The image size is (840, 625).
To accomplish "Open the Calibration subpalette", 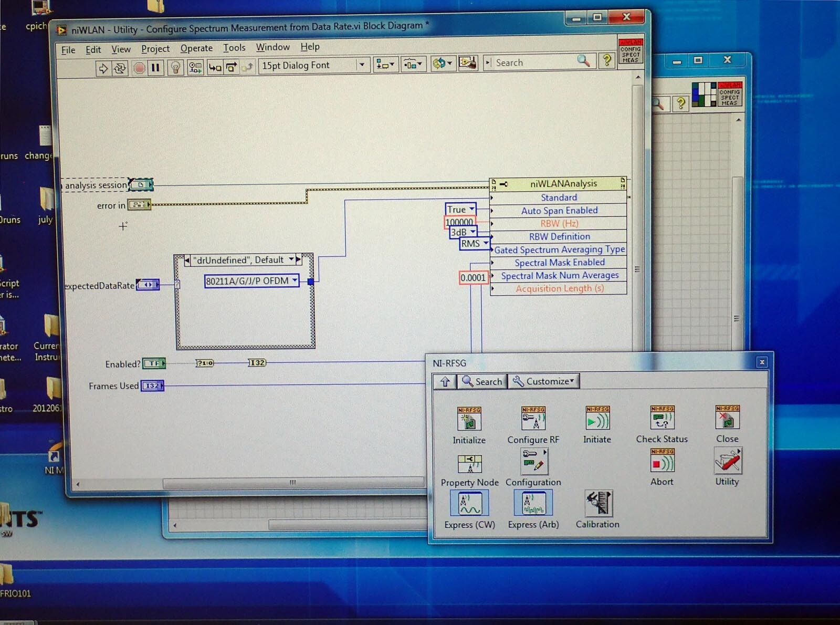I will [x=598, y=504].
